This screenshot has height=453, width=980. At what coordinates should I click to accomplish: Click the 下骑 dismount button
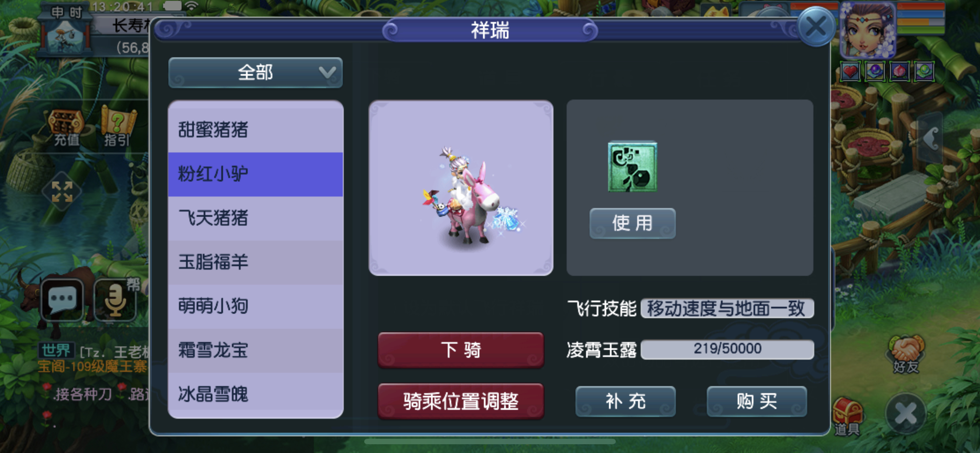pos(461,349)
